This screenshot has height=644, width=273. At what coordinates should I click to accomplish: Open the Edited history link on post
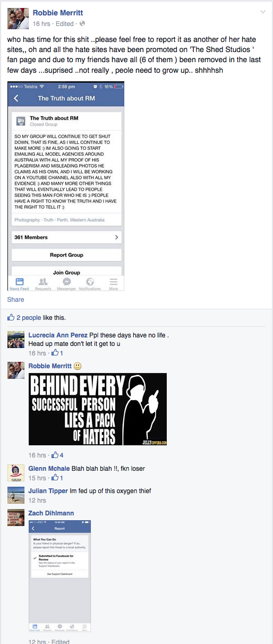coord(65,24)
